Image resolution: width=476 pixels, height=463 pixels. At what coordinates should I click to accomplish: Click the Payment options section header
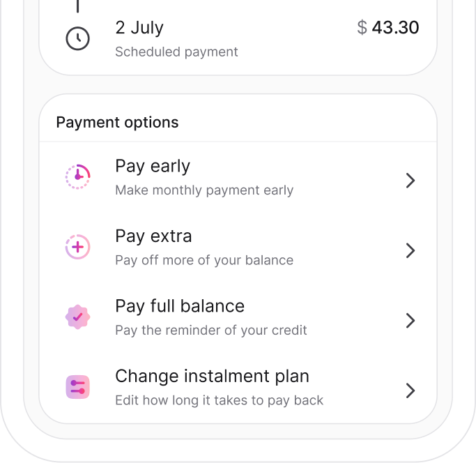pos(117,123)
